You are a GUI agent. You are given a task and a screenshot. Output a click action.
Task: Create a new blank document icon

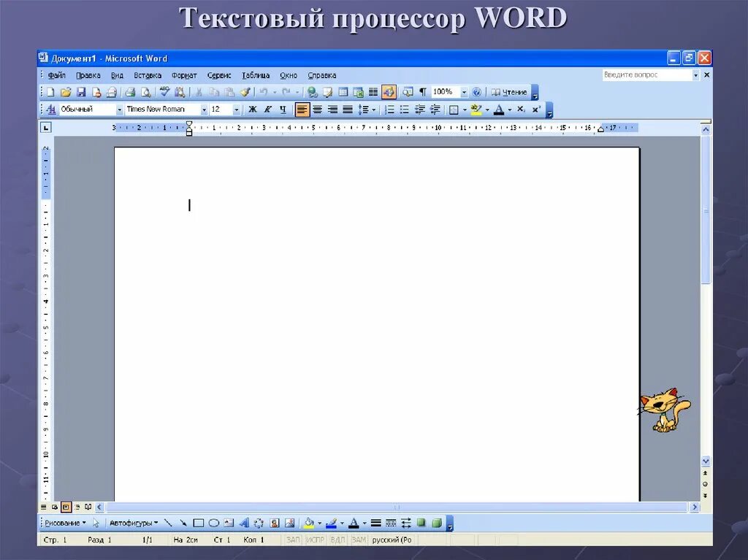(x=50, y=92)
